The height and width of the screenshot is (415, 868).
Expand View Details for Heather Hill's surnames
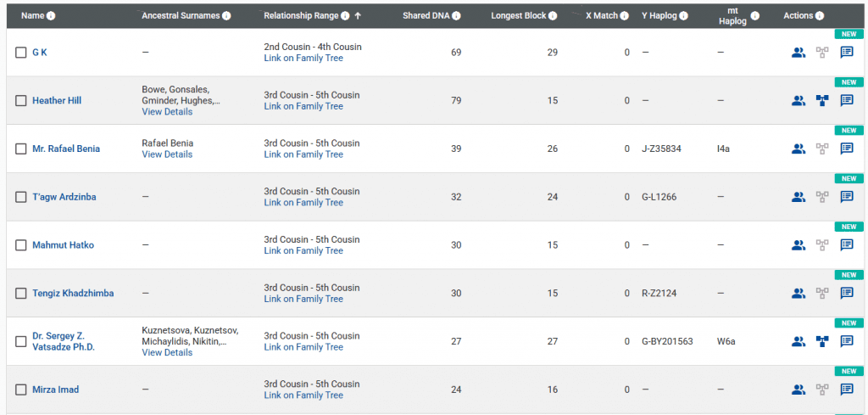pos(167,112)
